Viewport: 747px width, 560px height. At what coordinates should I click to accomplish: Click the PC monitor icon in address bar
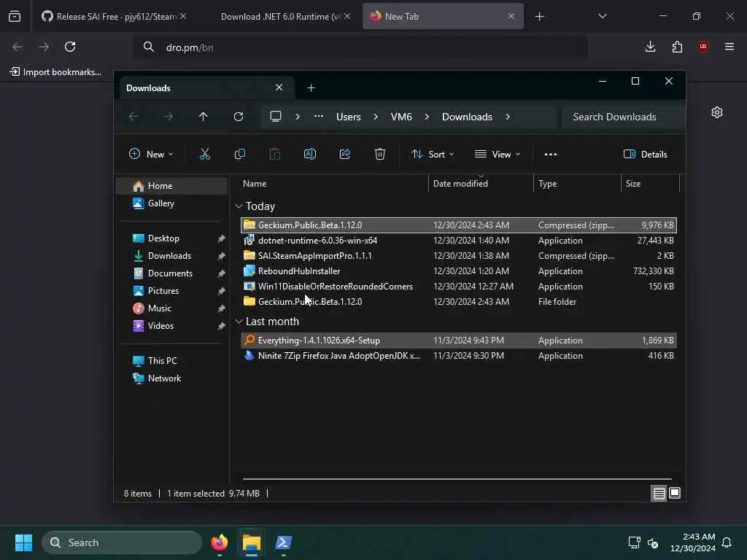[x=275, y=117]
